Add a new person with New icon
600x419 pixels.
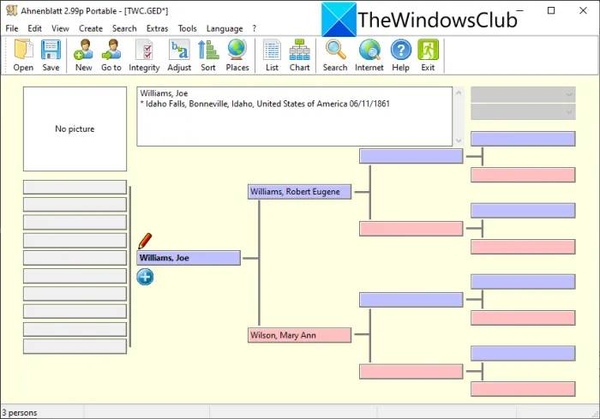83,50
